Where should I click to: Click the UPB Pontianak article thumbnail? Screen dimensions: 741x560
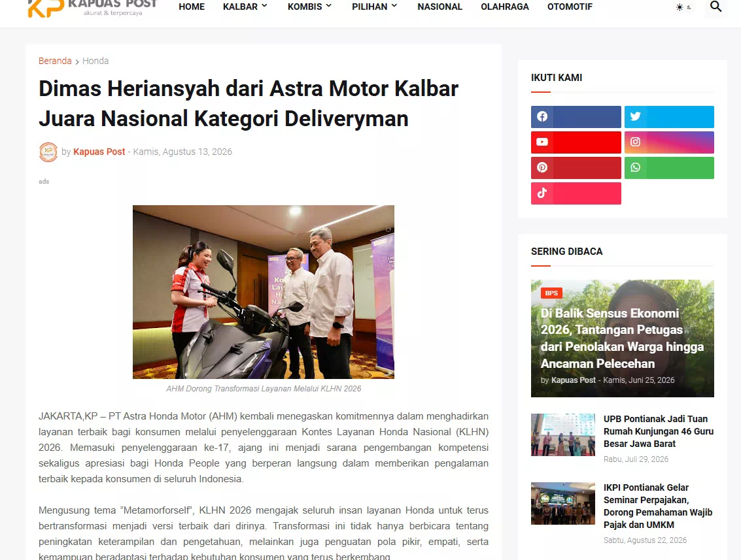(563, 435)
